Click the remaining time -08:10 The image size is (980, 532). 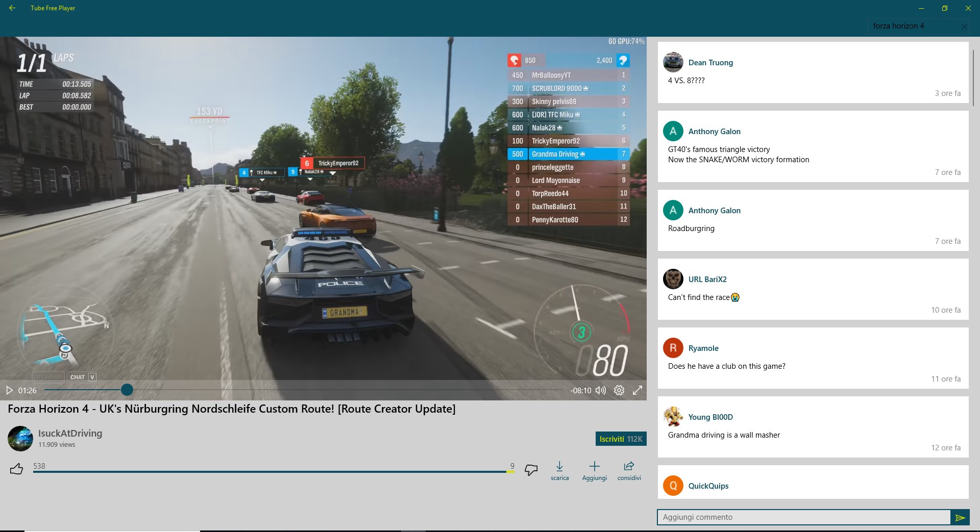tap(581, 391)
